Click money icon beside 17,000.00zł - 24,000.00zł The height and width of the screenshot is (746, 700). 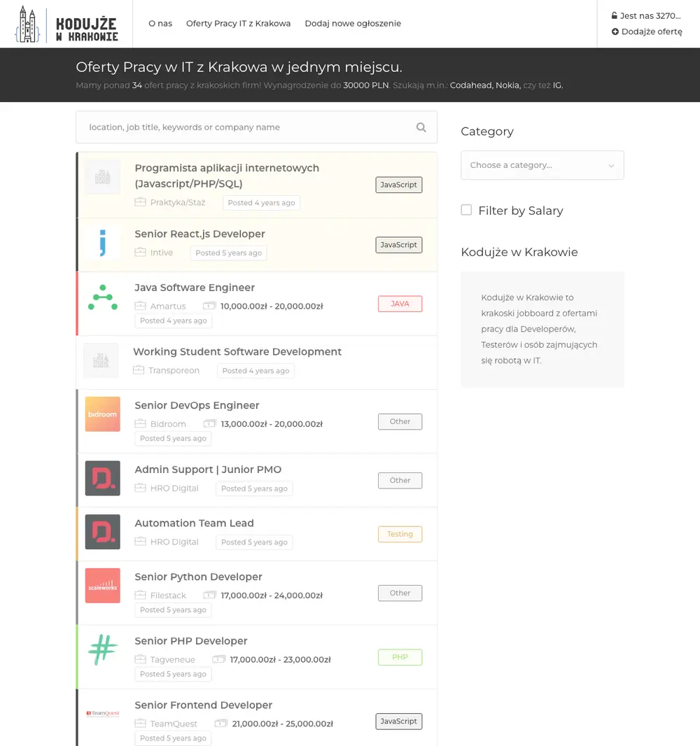pyautogui.click(x=210, y=595)
